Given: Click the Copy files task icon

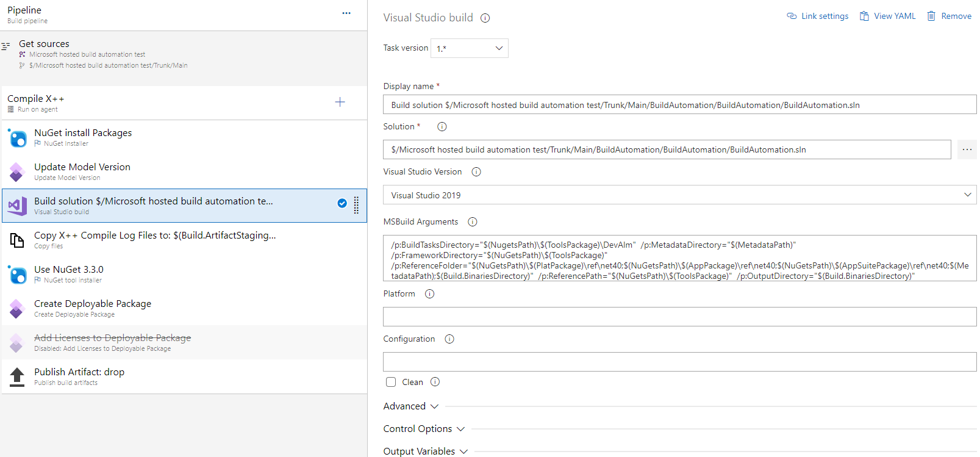Looking at the screenshot, I should 17,240.
